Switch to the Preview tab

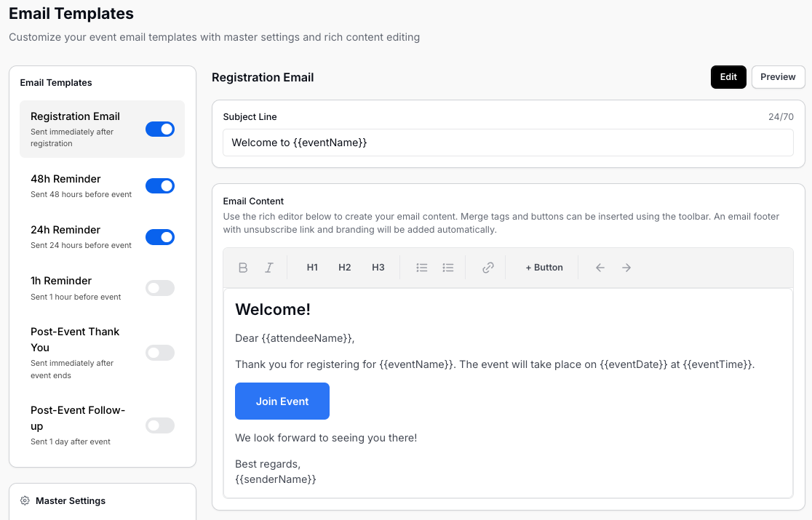[x=778, y=77]
